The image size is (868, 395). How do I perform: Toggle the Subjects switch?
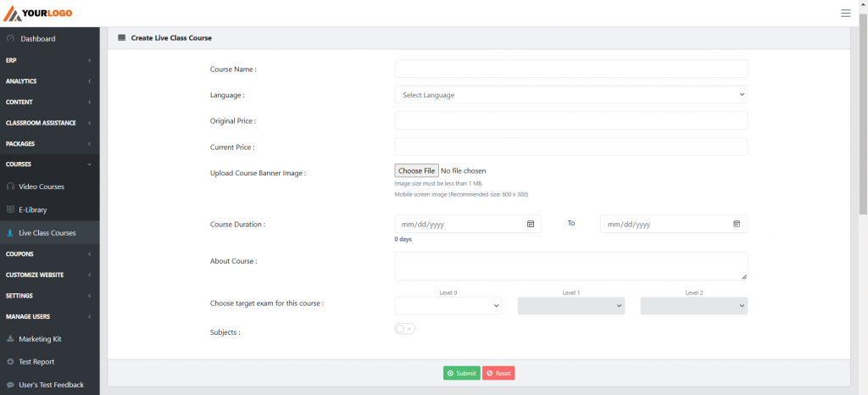[x=404, y=329]
